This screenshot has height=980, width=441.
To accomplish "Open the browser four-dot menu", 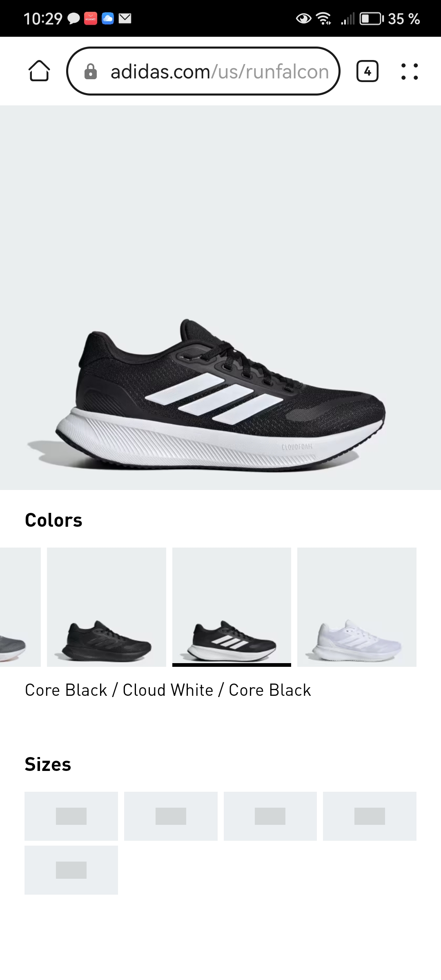I will pos(410,71).
